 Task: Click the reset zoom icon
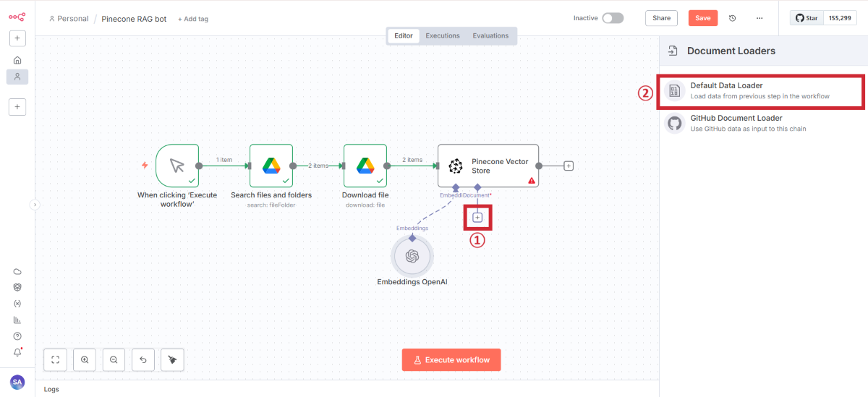(143, 359)
